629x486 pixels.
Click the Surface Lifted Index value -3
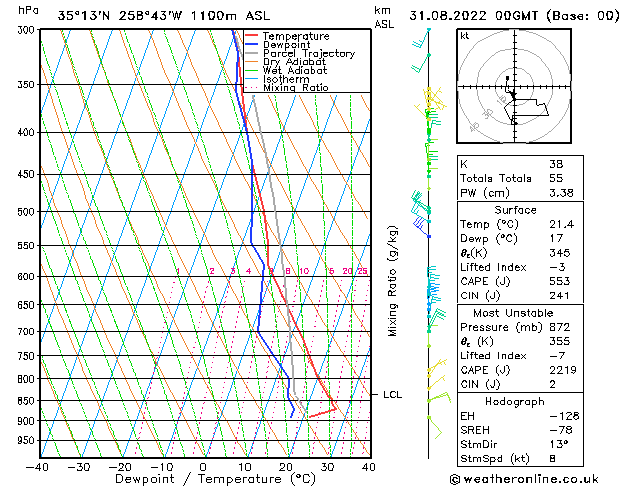pos(558,267)
